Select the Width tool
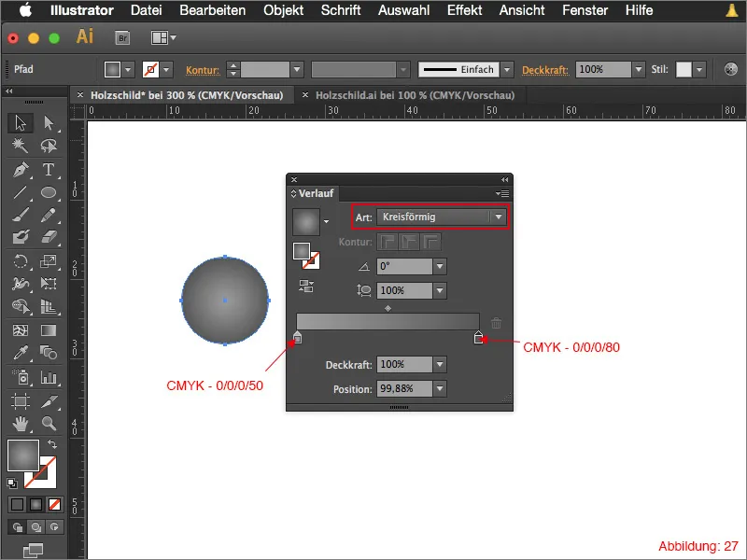Image resolution: width=747 pixels, height=560 pixels. pos(21,284)
